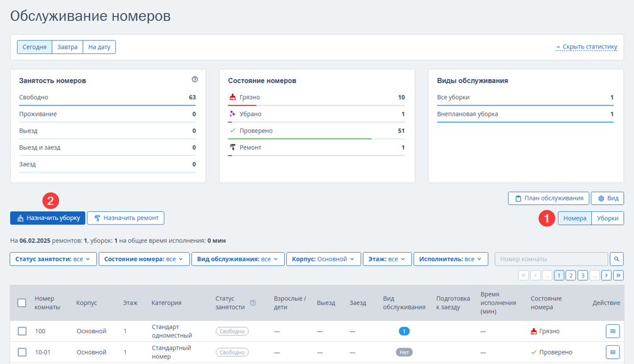This screenshot has width=634, height=364.
Task: Open the action menu icon for room 10-01
Action: click(x=613, y=352)
